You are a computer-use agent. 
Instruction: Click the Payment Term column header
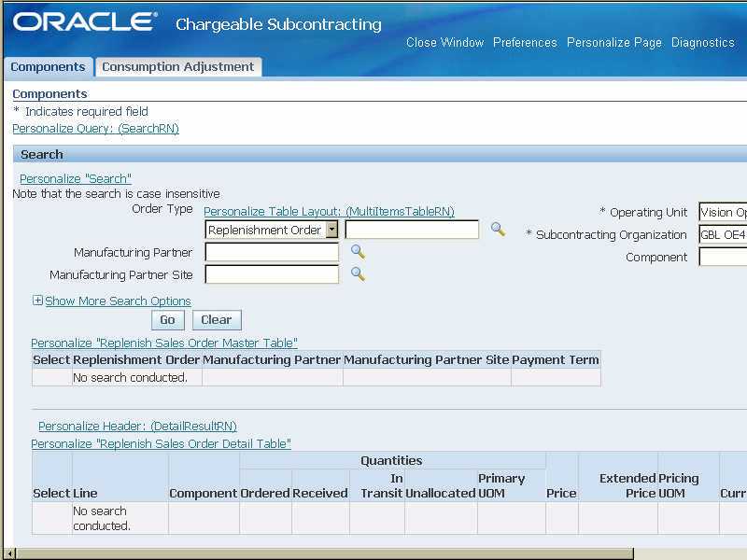point(556,360)
